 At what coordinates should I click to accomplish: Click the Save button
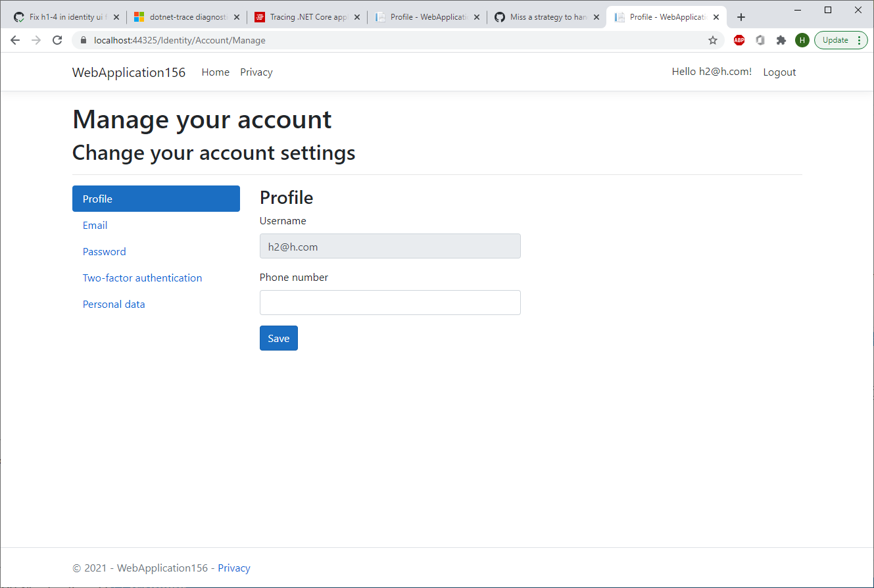(279, 338)
